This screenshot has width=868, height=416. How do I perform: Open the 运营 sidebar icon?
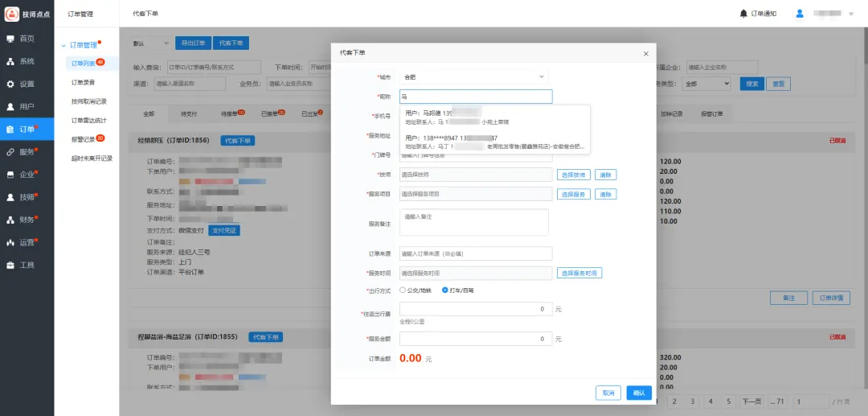tap(10, 242)
